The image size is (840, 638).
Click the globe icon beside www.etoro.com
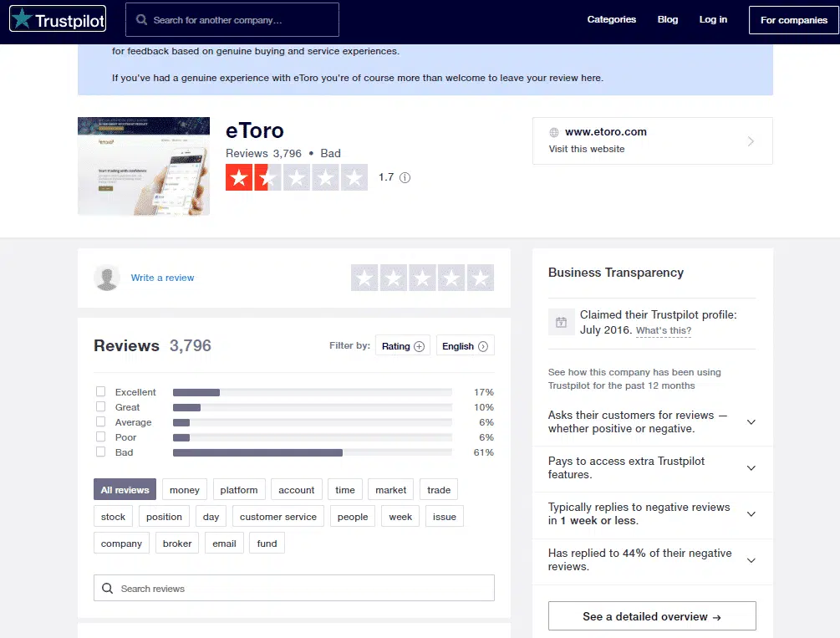click(554, 132)
